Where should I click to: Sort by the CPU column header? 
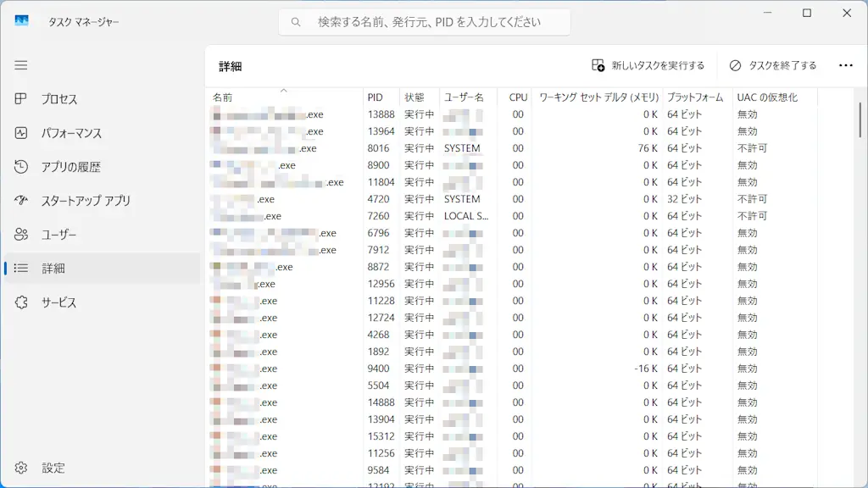[518, 97]
